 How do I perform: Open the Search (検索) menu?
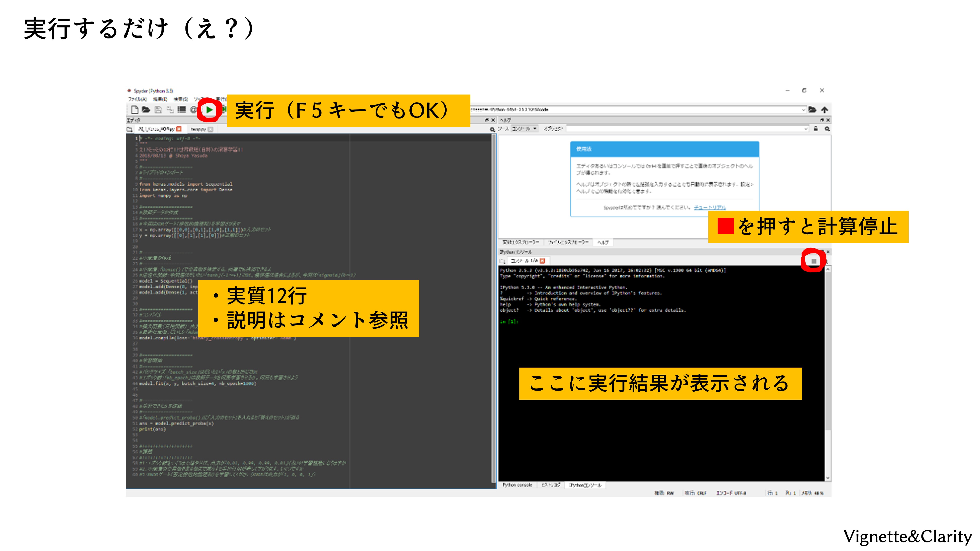coord(181,99)
